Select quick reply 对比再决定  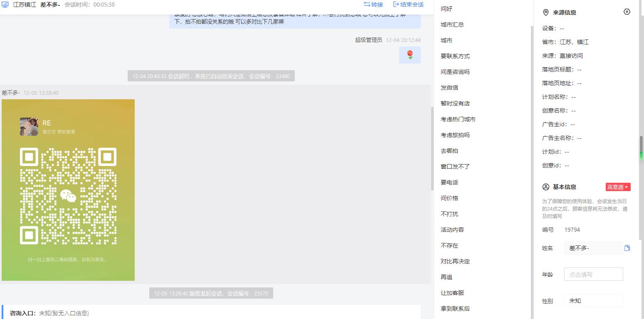[x=455, y=261]
